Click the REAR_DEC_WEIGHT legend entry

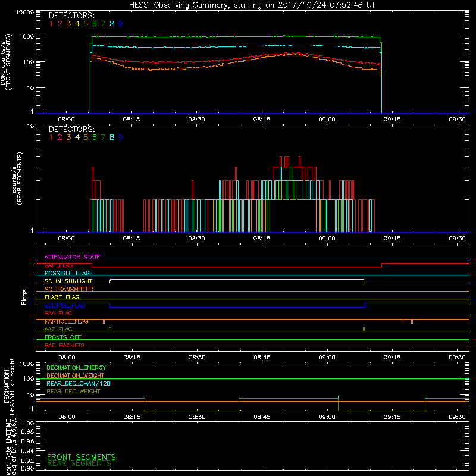coord(73,392)
